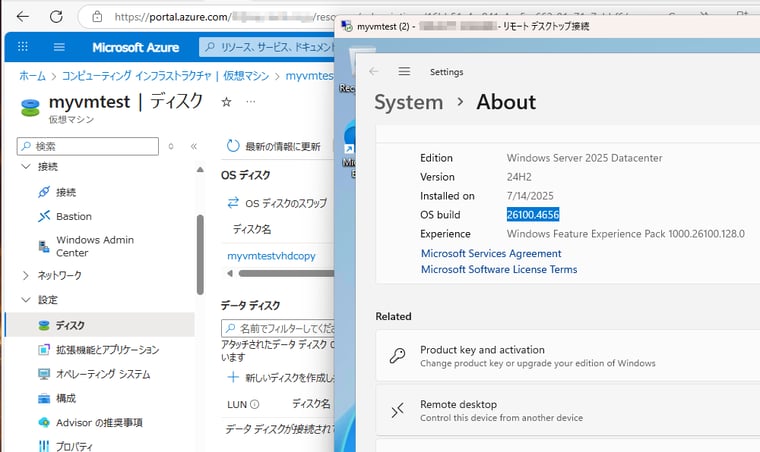760x452 pixels.
Task: Open 拡張機能とアプリケーション menu item
Action: (x=107, y=349)
